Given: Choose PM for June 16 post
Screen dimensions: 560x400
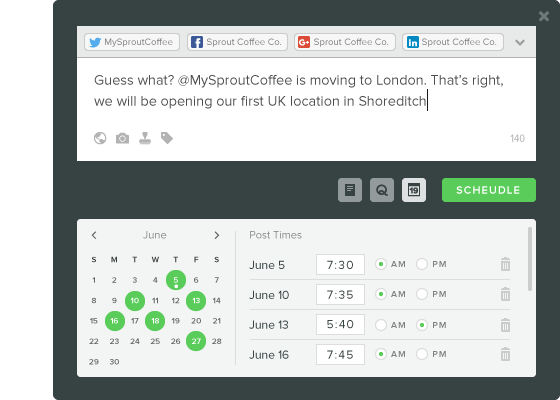Looking at the screenshot, I should click(422, 354).
